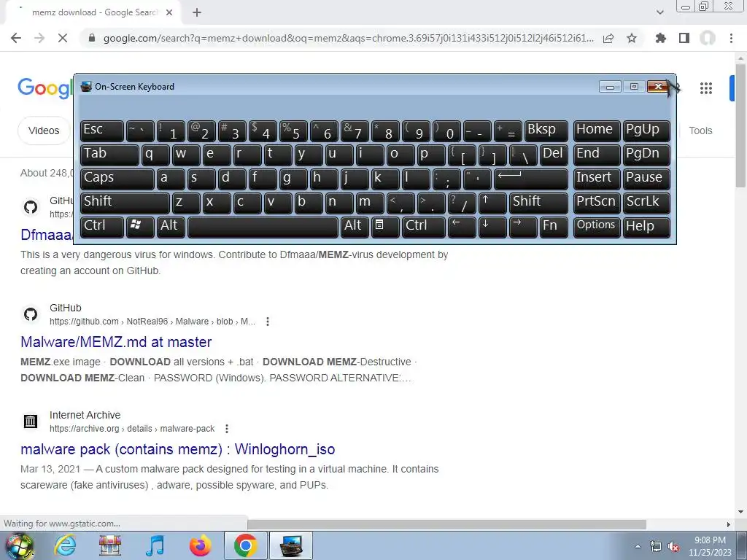This screenshot has width=747, height=560.
Task: Stop loading the page in Chrome
Action: [x=63, y=38]
